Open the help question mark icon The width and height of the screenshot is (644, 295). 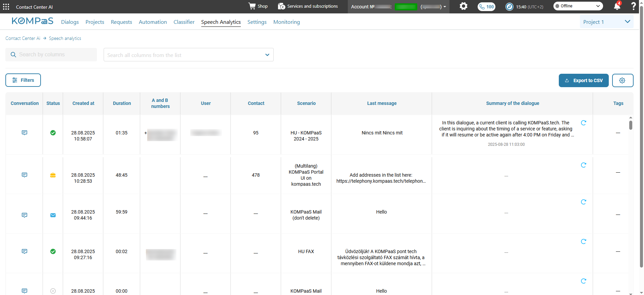pyautogui.click(x=633, y=6)
